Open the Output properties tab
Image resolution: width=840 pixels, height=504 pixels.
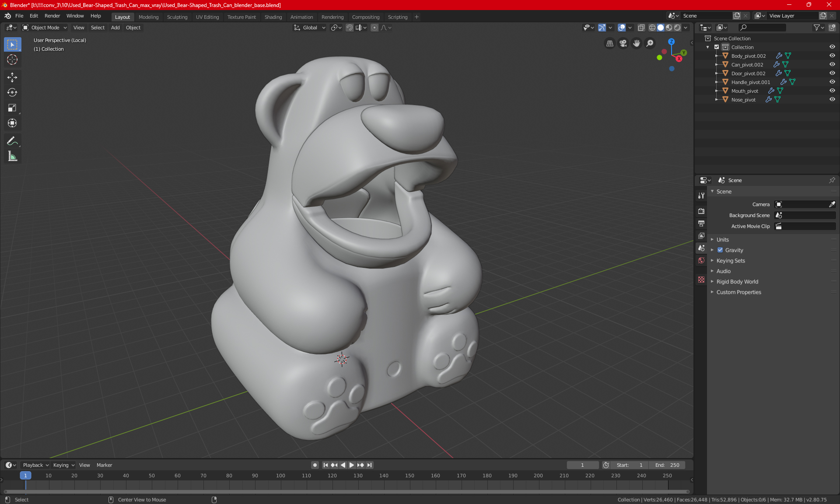click(x=701, y=224)
